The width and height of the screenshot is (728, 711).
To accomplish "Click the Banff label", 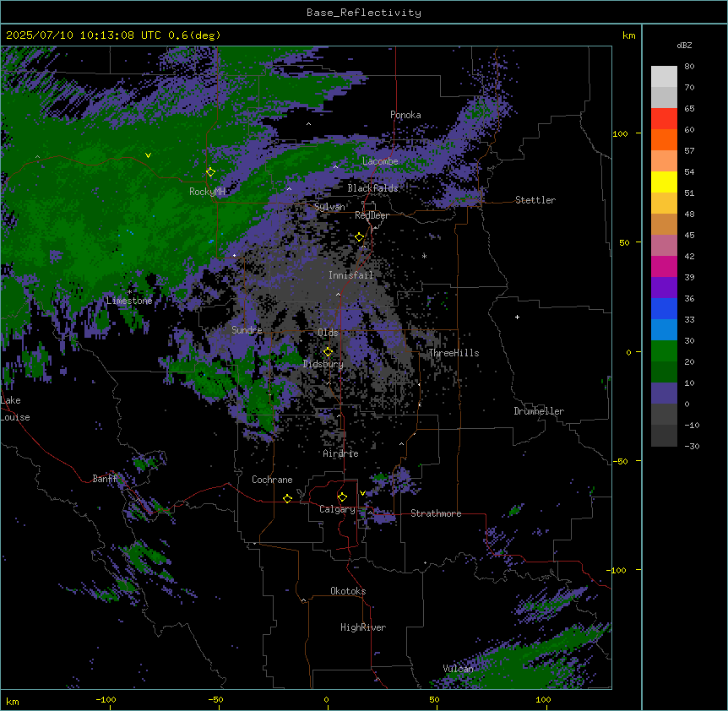I will pos(105,479).
